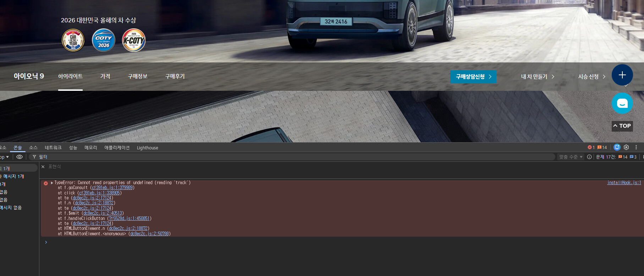
Task: Open the 7f5528d.js:1:450851 handleClickButton link
Action: [129, 219]
